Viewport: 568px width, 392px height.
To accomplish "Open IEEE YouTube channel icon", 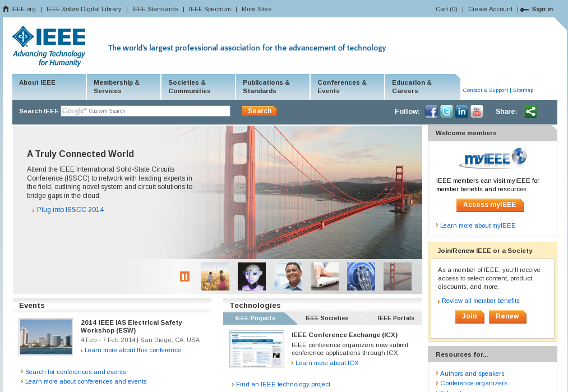I will 477,111.
